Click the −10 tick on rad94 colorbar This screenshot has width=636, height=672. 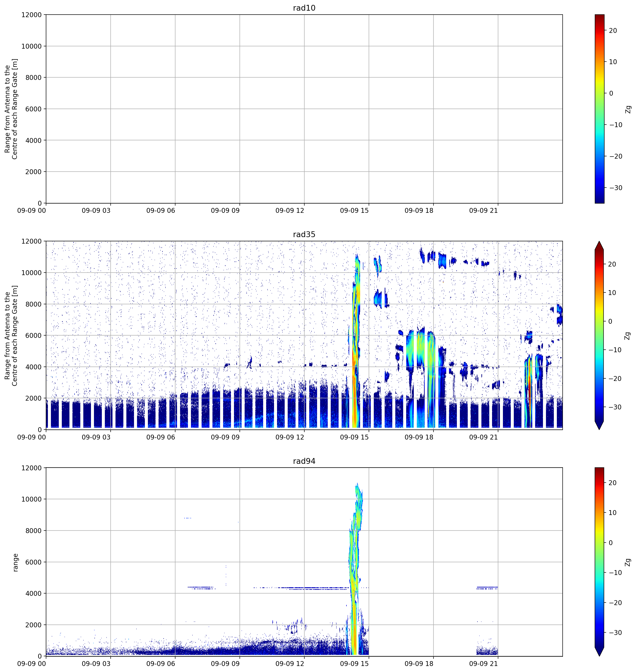(x=615, y=573)
